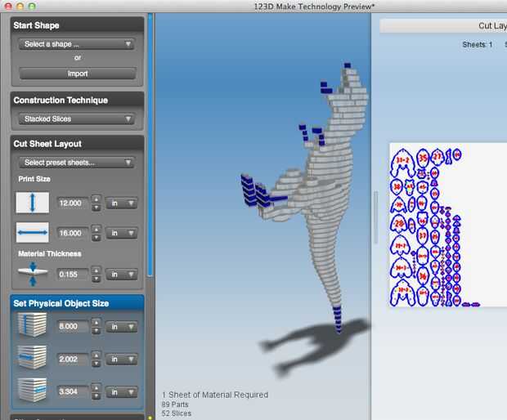Edit the 3.304 object size field

[x=73, y=391]
